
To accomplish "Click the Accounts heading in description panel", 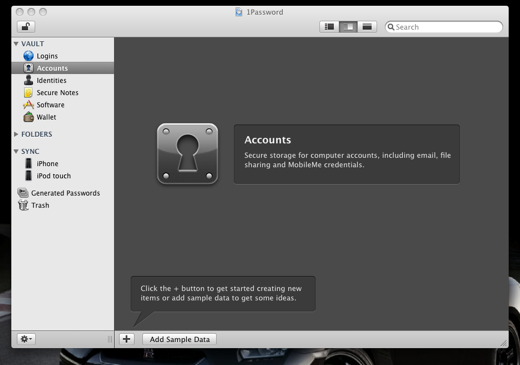I will pyautogui.click(x=268, y=140).
